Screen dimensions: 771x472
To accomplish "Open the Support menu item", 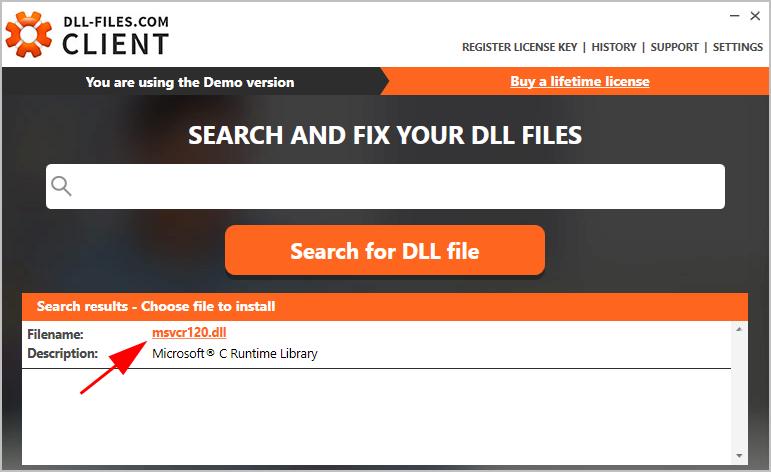I will pos(674,47).
